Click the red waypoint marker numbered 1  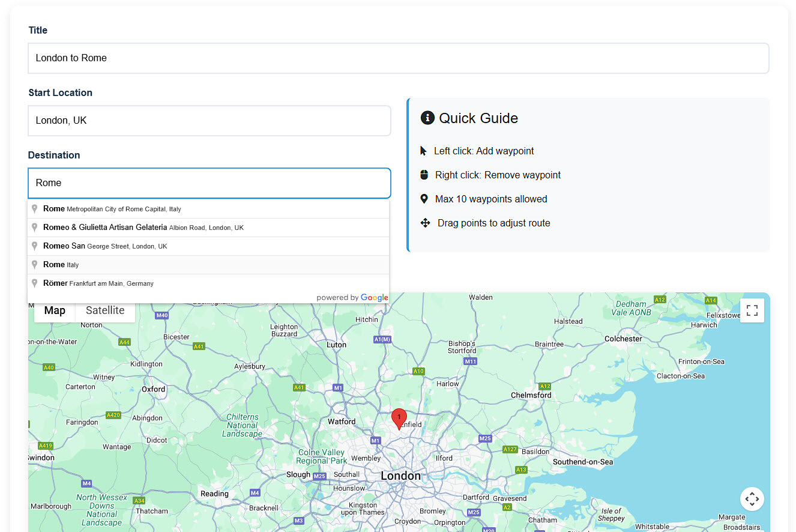(x=399, y=419)
